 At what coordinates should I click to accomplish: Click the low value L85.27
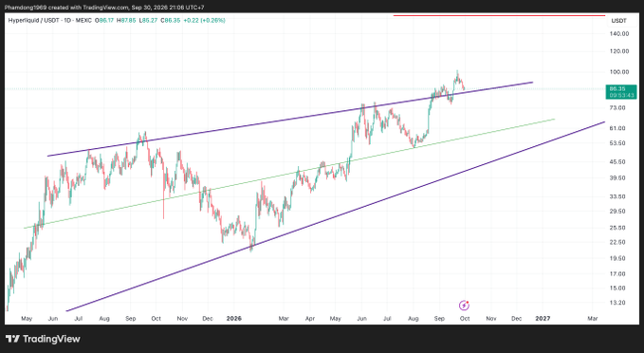[148, 20]
